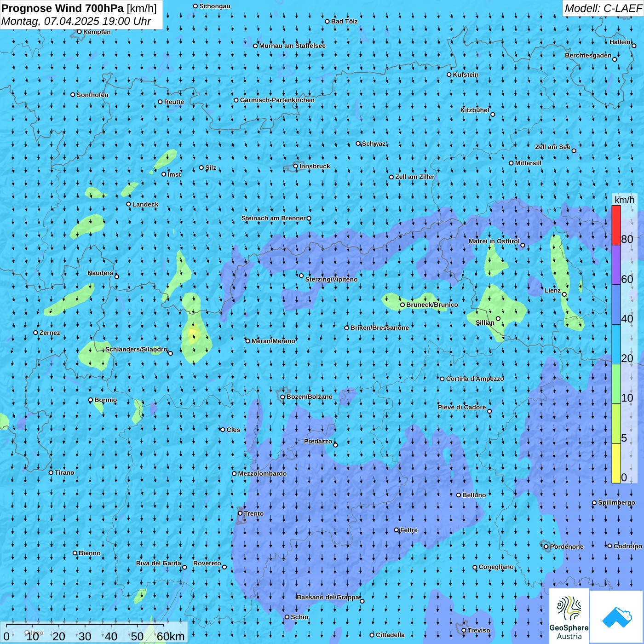Click the 'Nauders' label
644x644 pixels.
tap(100, 273)
